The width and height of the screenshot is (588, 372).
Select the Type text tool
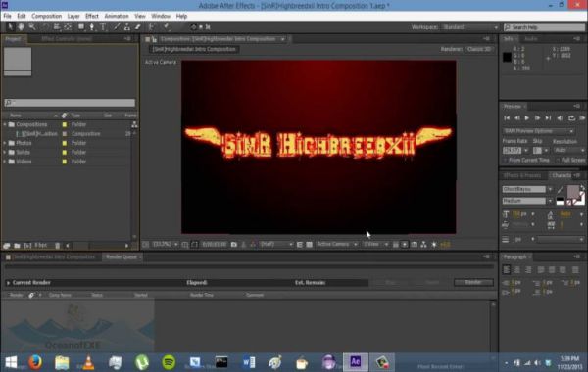click(103, 27)
